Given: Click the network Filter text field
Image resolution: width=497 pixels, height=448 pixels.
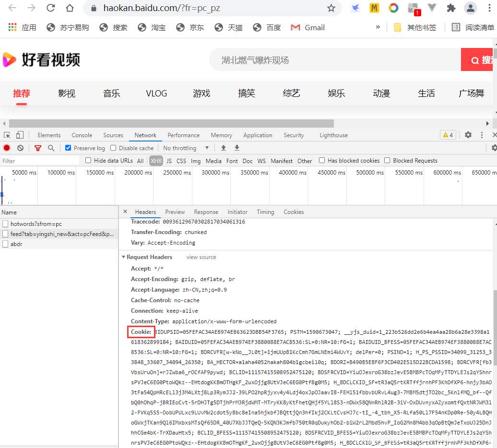Looking at the screenshot, I should pos(40,161).
